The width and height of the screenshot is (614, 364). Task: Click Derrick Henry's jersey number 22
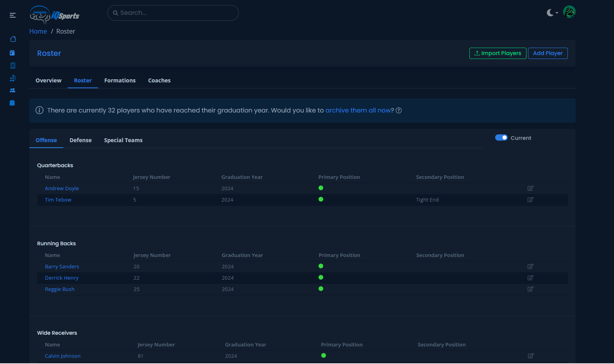tap(136, 278)
